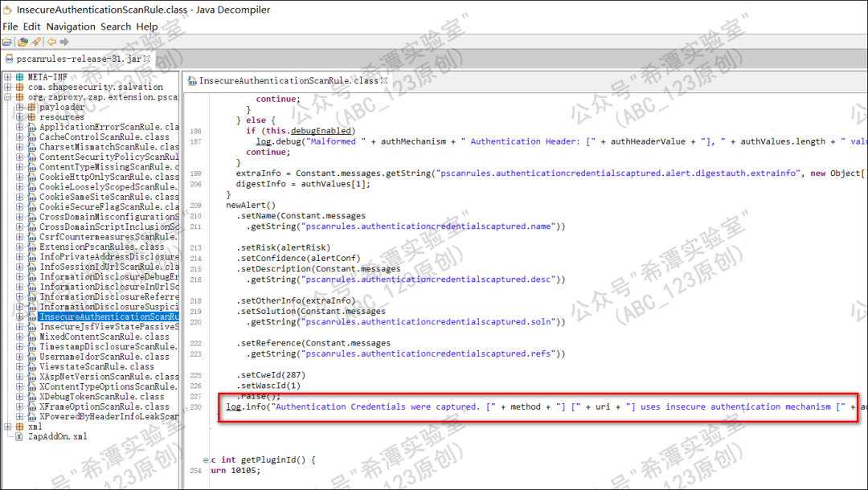Select ZapAddOn.xml in the tree
868x490 pixels.
coord(58,436)
